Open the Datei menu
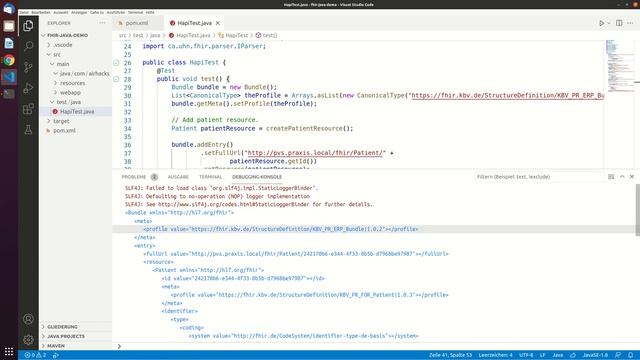This screenshot has height=360, width=640. [x=24, y=12]
